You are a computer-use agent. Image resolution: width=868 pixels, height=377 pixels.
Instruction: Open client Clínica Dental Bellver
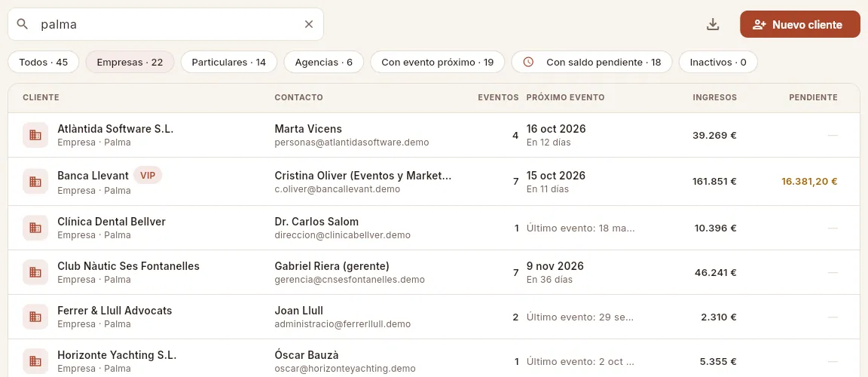tap(112, 222)
